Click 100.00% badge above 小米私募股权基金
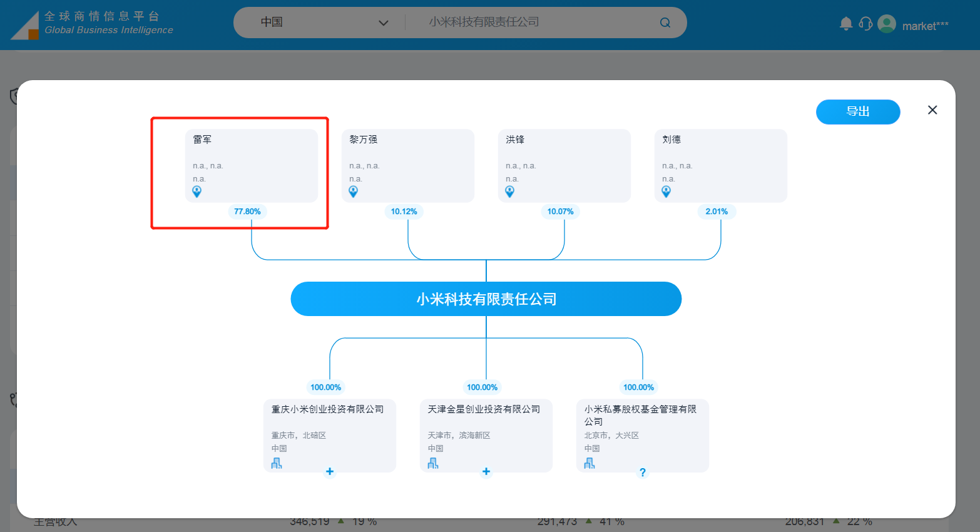Viewport: 980px width, 532px height. pyautogui.click(x=638, y=387)
